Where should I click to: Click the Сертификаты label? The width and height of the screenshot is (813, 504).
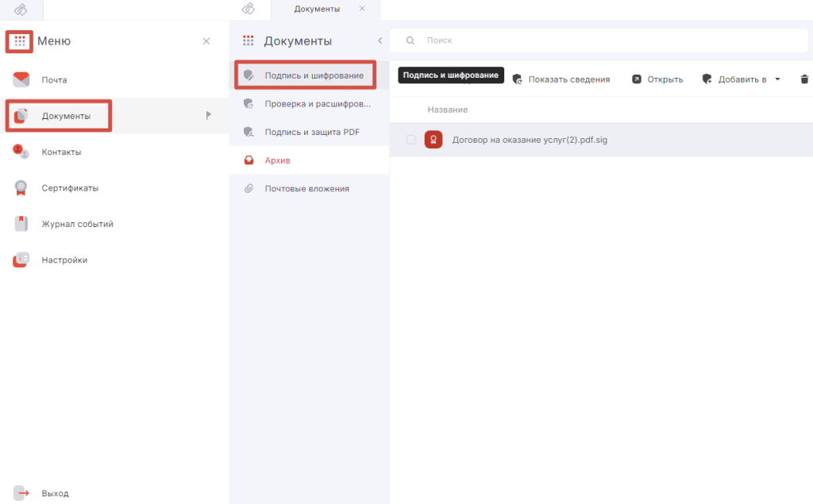[x=70, y=187]
